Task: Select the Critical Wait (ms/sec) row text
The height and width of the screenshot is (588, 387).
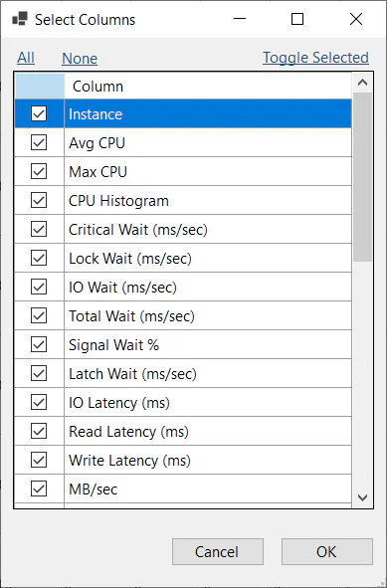Action: click(x=138, y=230)
